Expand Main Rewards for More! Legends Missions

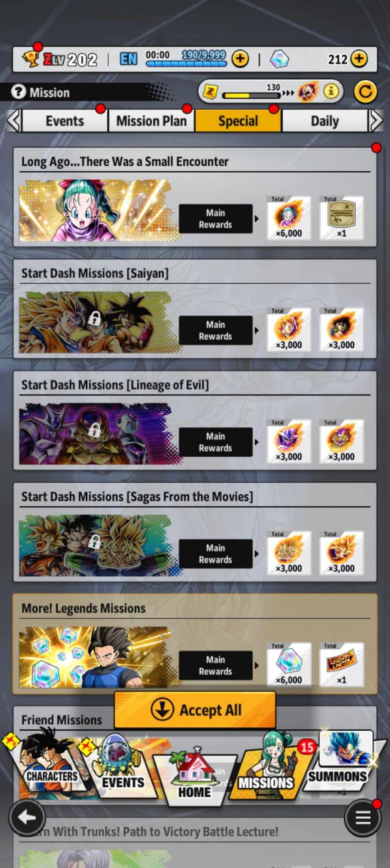(216, 665)
